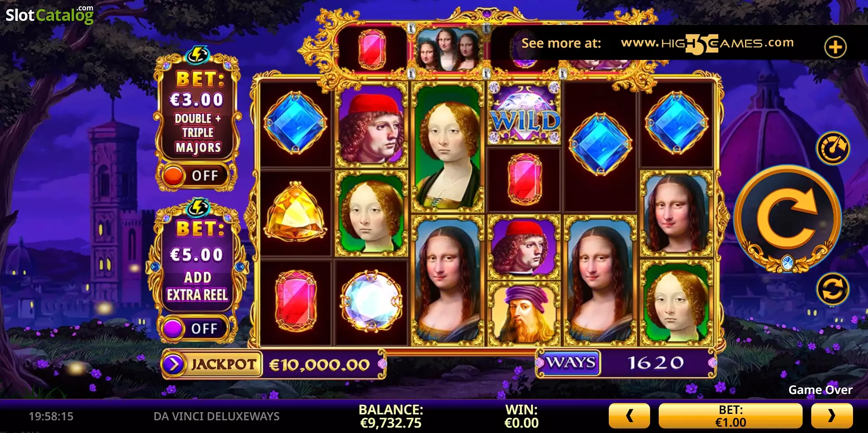This screenshot has height=433, width=868.
Task: Open turbo speed mode gauge icon
Action: click(x=833, y=148)
